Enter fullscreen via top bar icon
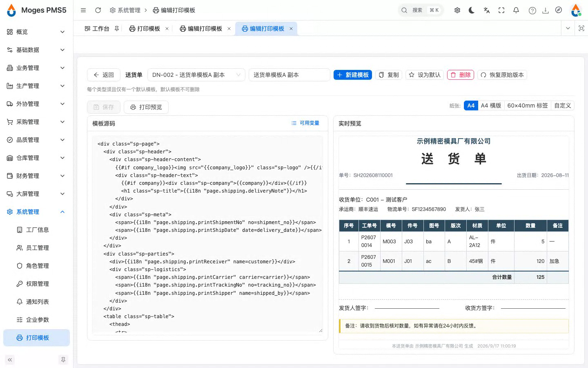 501,10
